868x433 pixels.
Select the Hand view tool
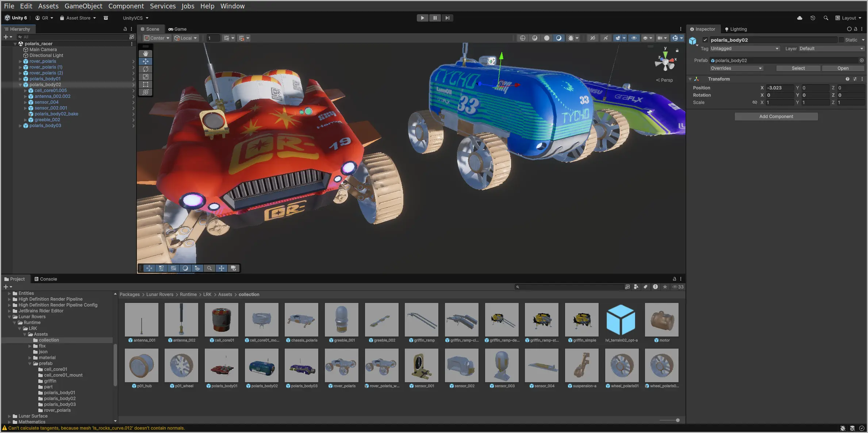click(x=146, y=53)
